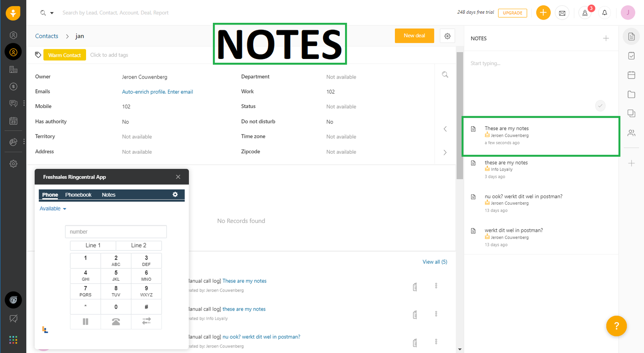Select Line 2 on the dialer

click(138, 245)
